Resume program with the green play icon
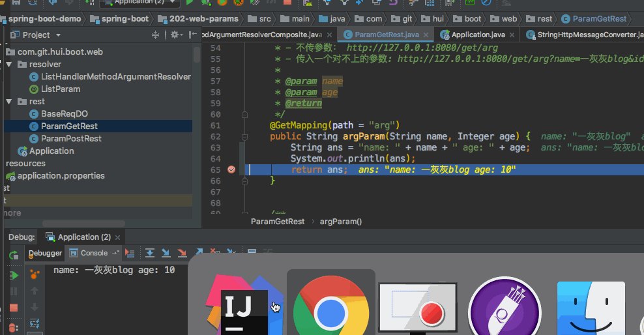This screenshot has width=644, height=335. pyautogui.click(x=13, y=276)
